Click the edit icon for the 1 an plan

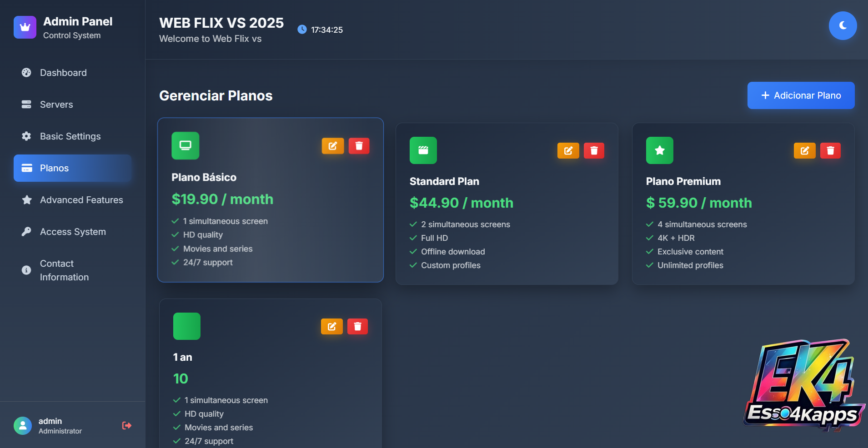pos(332,326)
